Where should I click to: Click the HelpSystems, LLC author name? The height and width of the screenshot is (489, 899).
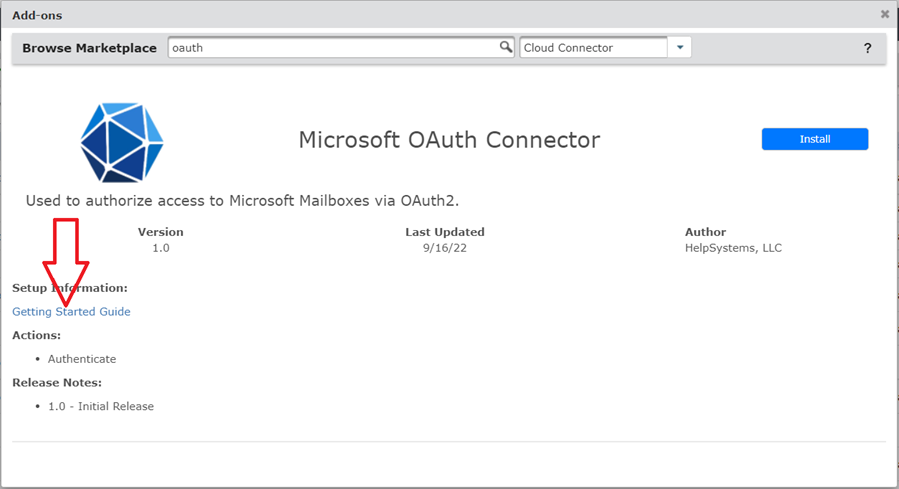point(733,248)
